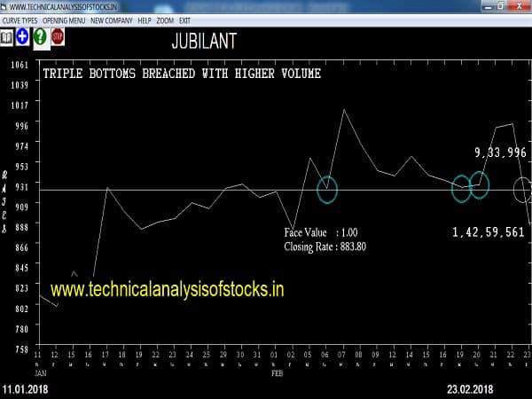This screenshot has width=532, height=399.
Task: Click the 1,42,59,561 volume label
Action: point(487,231)
